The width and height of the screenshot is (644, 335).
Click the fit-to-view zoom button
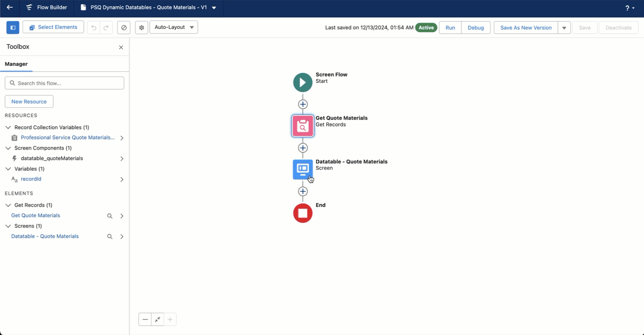click(x=158, y=319)
